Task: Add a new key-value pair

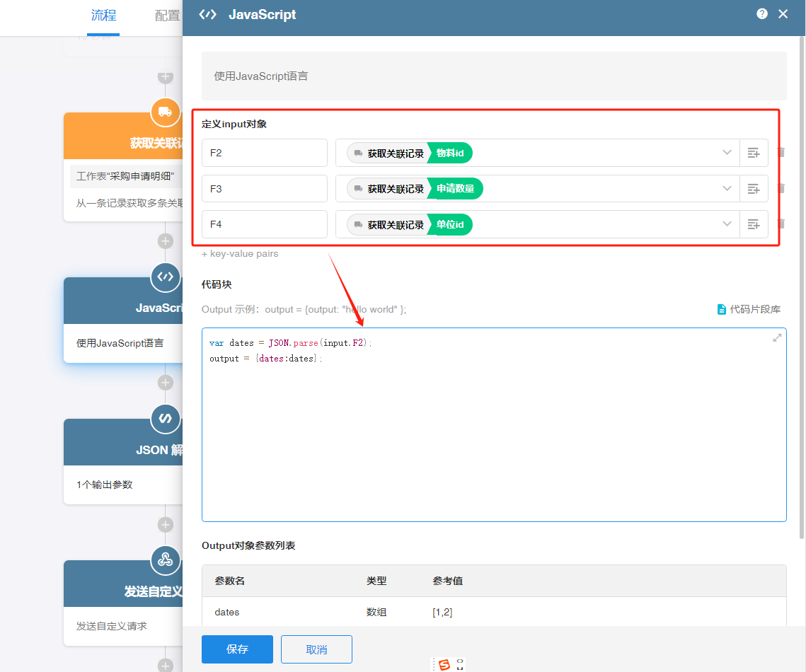Action: tap(240, 254)
